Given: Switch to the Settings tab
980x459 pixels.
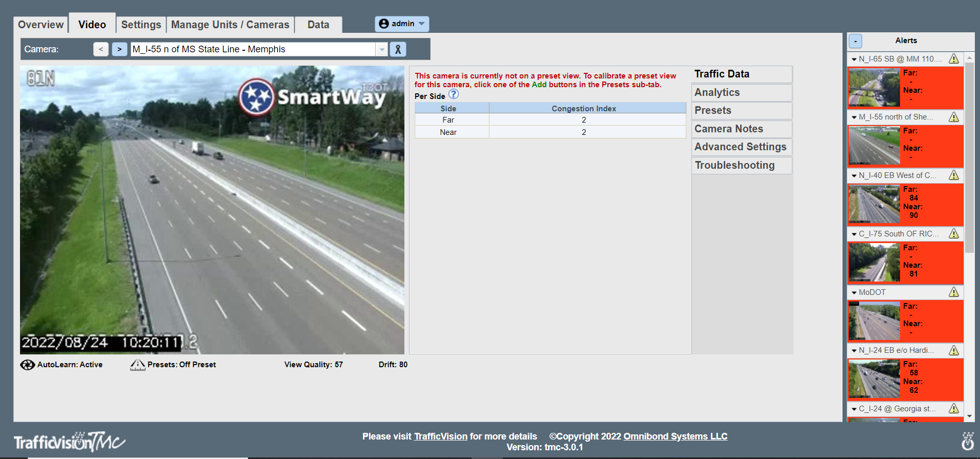Looking at the screenshot, I should [x=141, y=25].
